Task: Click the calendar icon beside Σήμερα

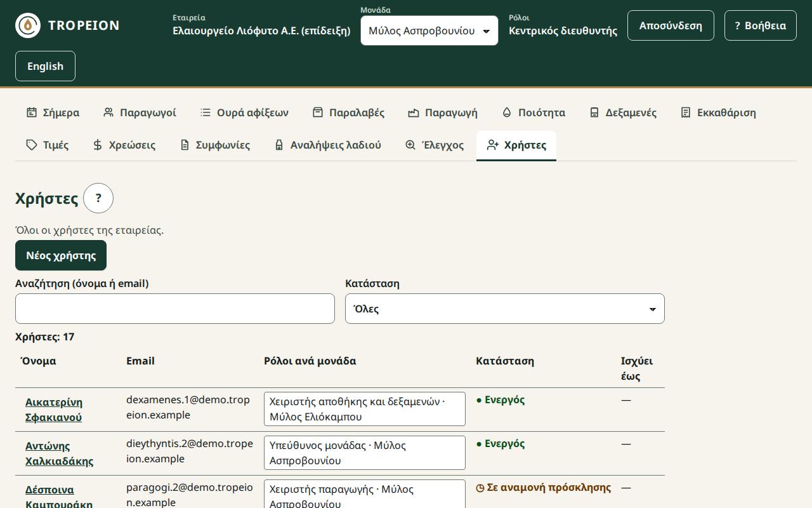Action: pyautogui.click(x=32, y=112)
